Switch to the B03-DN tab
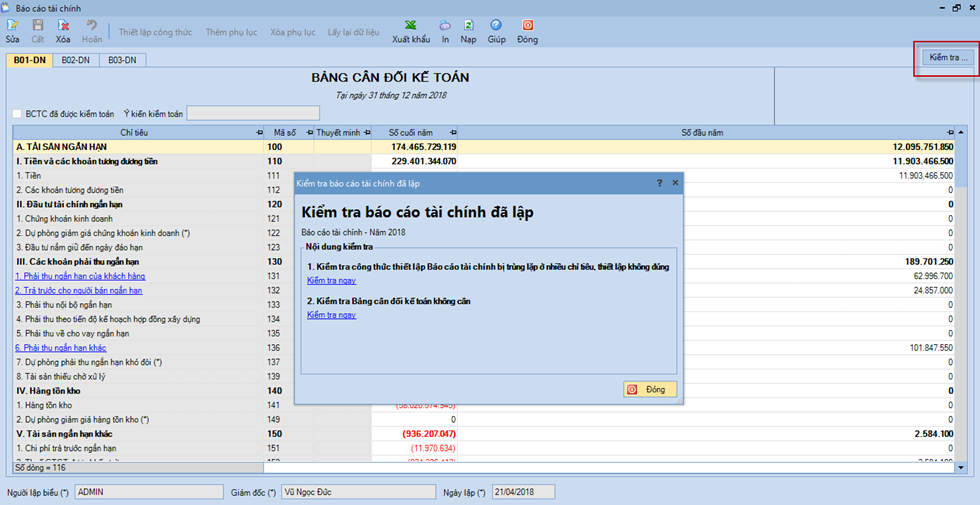The height and width of the screenshot is (505, 980). pyautogui.click(x=121, y=60)
